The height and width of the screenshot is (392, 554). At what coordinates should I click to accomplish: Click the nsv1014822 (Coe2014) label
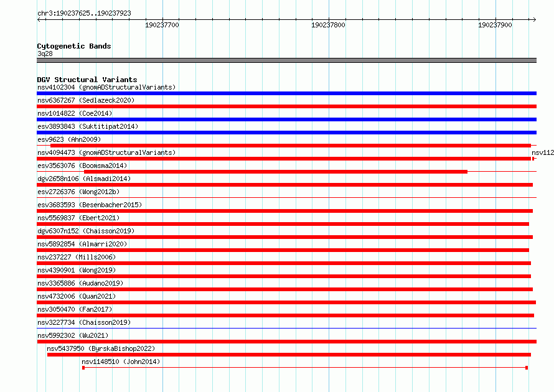pyautogui.click(x=75, y=113)
